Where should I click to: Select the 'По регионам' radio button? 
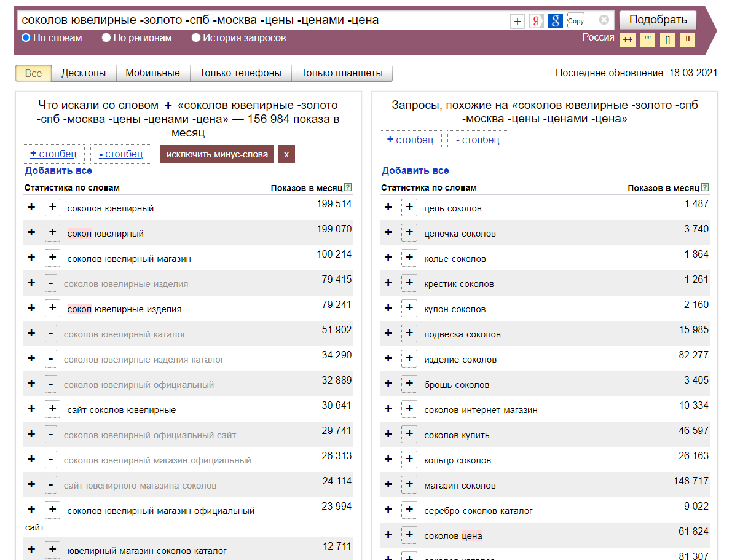106,38
